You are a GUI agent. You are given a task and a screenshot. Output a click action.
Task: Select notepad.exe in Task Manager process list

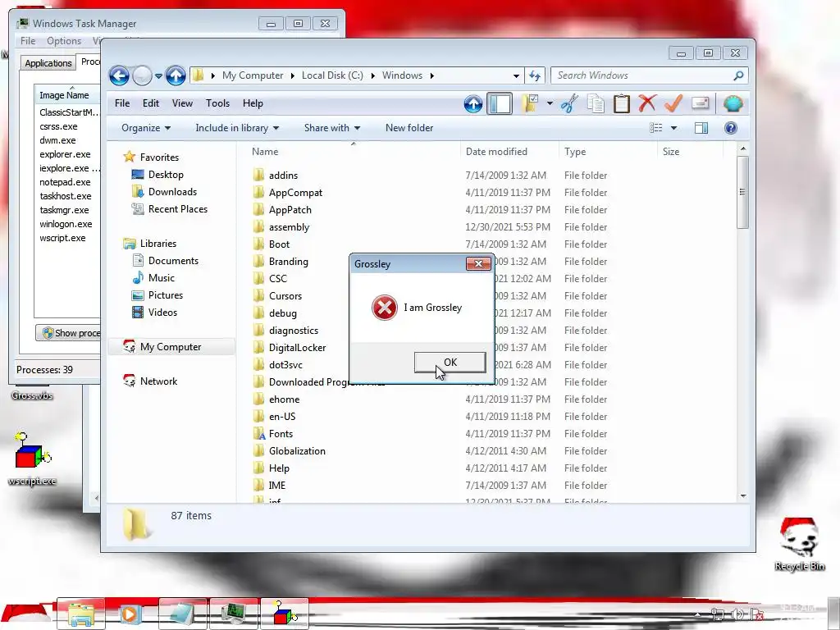[x=65, y=182]
